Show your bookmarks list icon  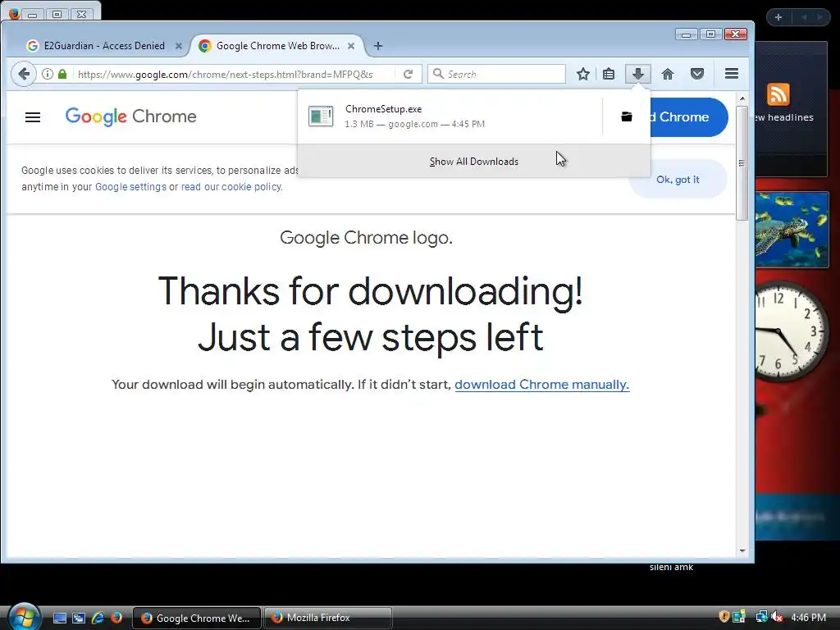pyautogui.click(x=609, y=74)
